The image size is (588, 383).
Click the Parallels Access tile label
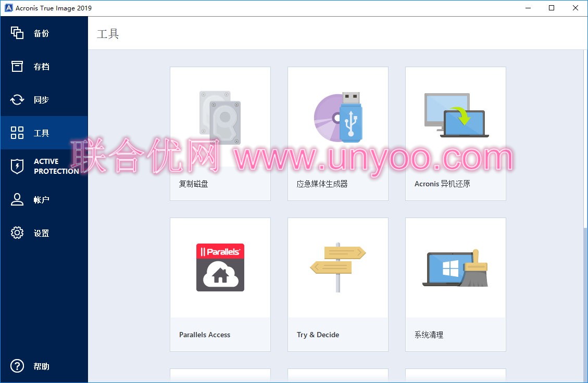pyautogui.click(x=205, y=335)
